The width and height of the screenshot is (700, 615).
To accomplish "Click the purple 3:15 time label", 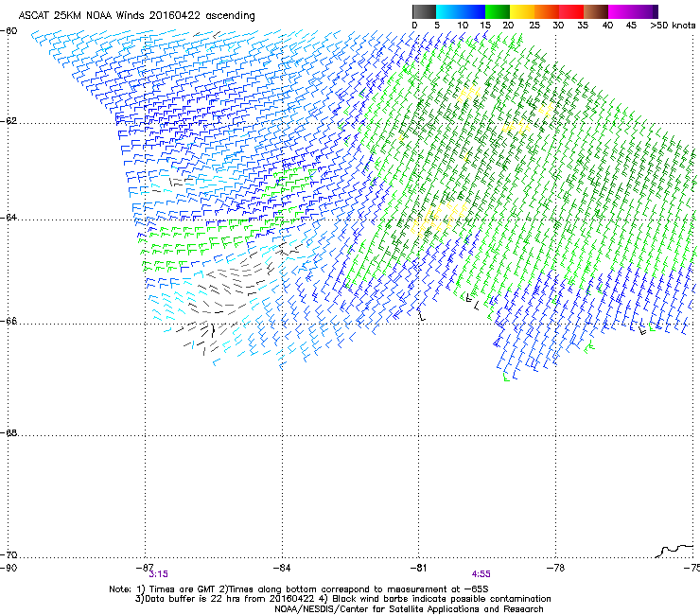I will 159,574.
